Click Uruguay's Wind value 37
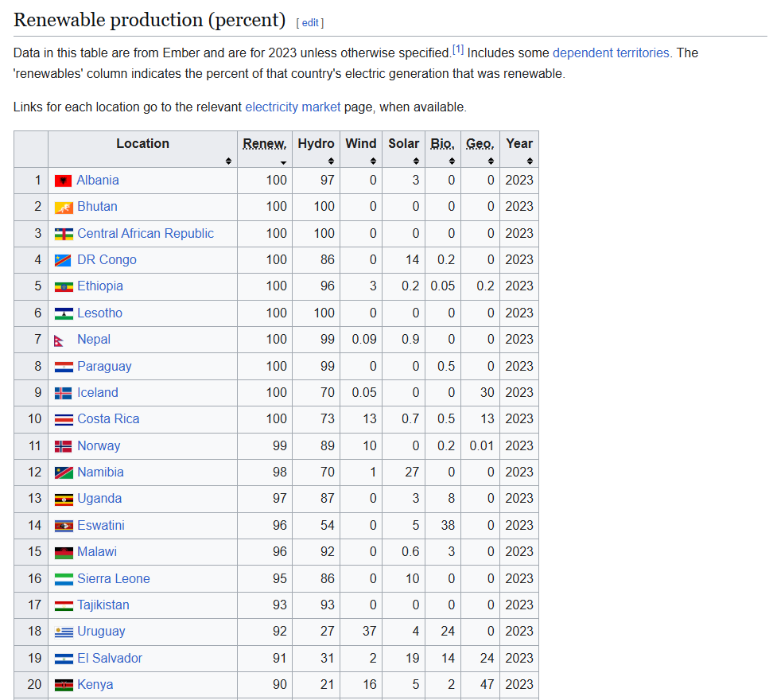This screenshot has width=769, height=700. (369, 632)
